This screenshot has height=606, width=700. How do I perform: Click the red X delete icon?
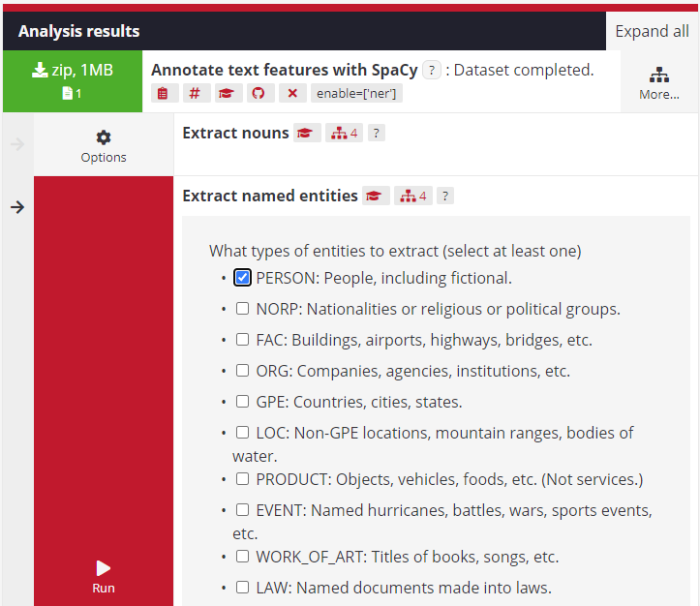pos(289,93)
